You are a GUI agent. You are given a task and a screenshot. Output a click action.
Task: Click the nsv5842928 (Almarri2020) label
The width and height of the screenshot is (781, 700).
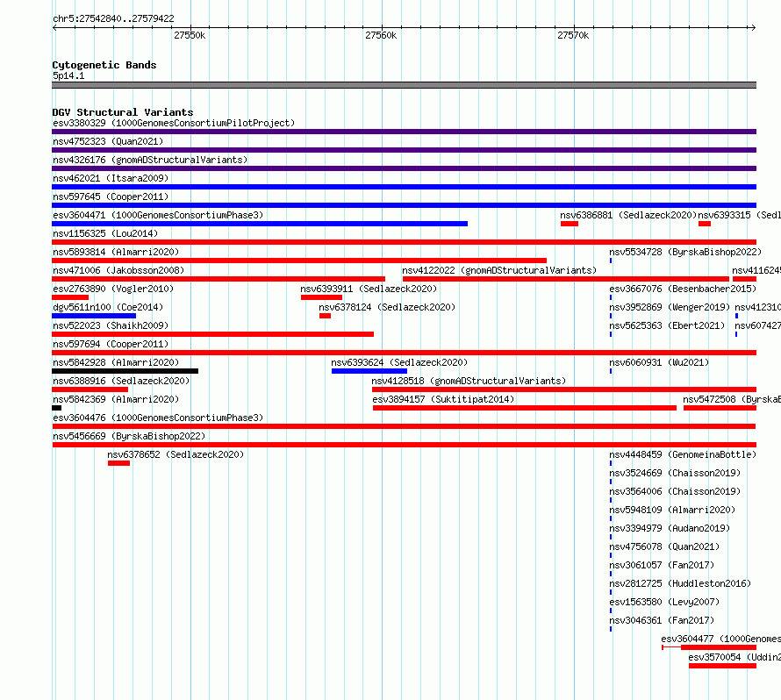click(116, 362)
